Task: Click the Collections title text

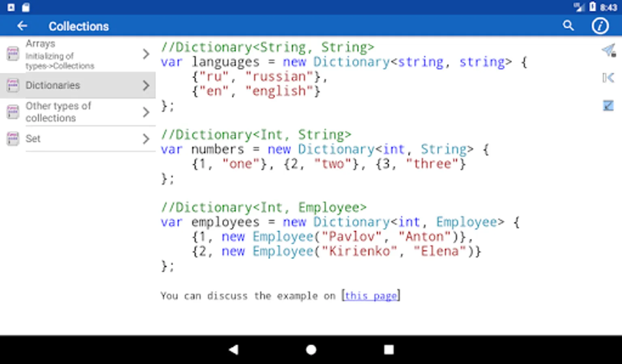Action: (79, 26)
